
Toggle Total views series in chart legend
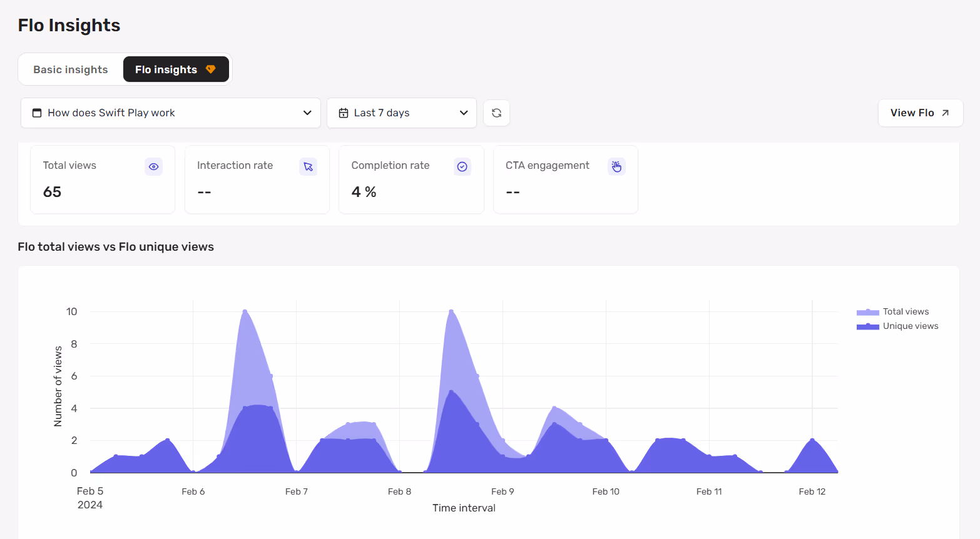click(906, 311)
